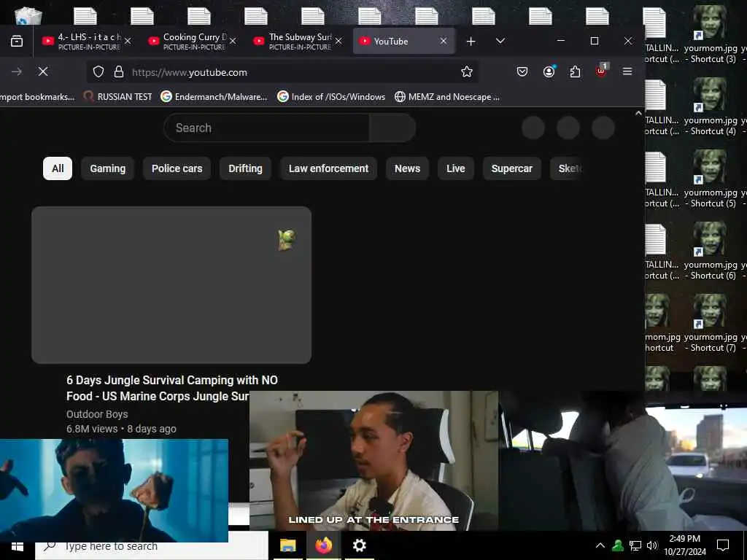Expand the list all tabs chevron
The image size is (747, 560).
coord(500,41)
